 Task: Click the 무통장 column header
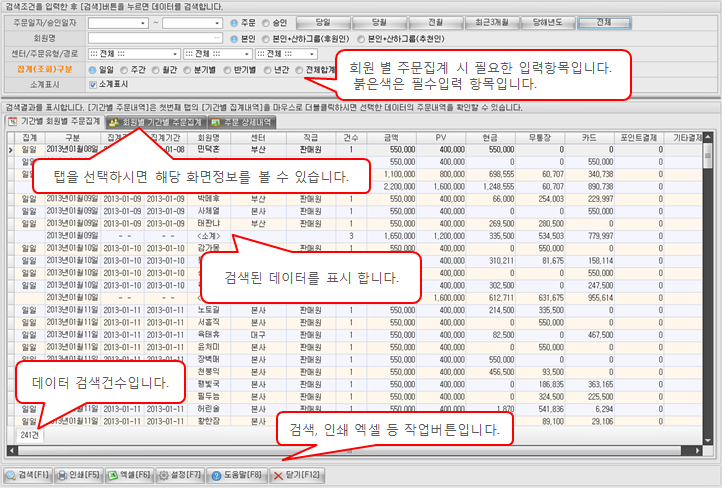[x=540, y=138]
